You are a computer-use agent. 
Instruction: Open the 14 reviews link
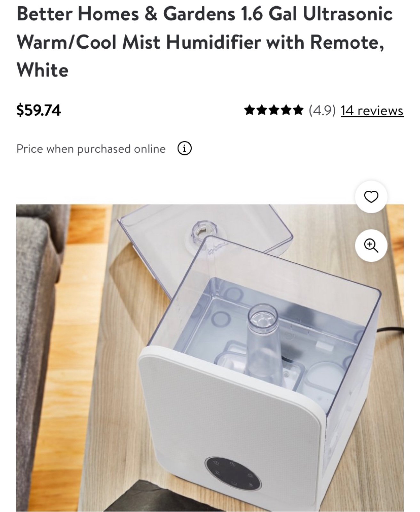[372, 111]
